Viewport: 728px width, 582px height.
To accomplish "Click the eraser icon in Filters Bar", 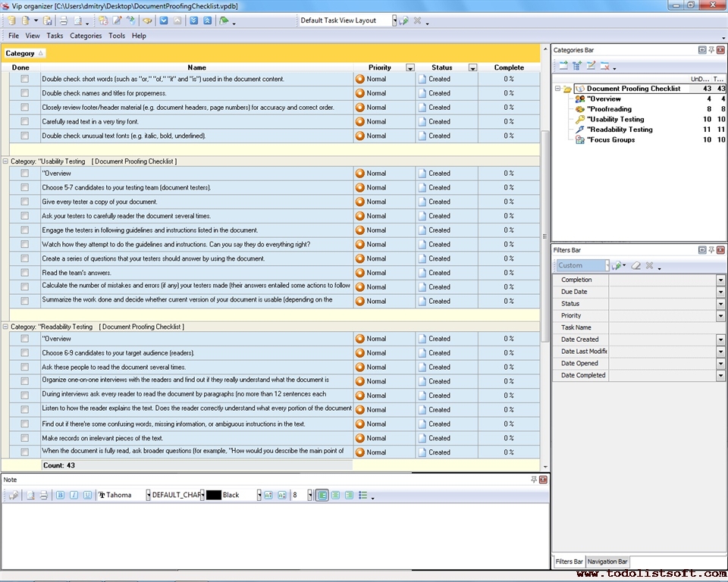I will [x=636, y=266].
